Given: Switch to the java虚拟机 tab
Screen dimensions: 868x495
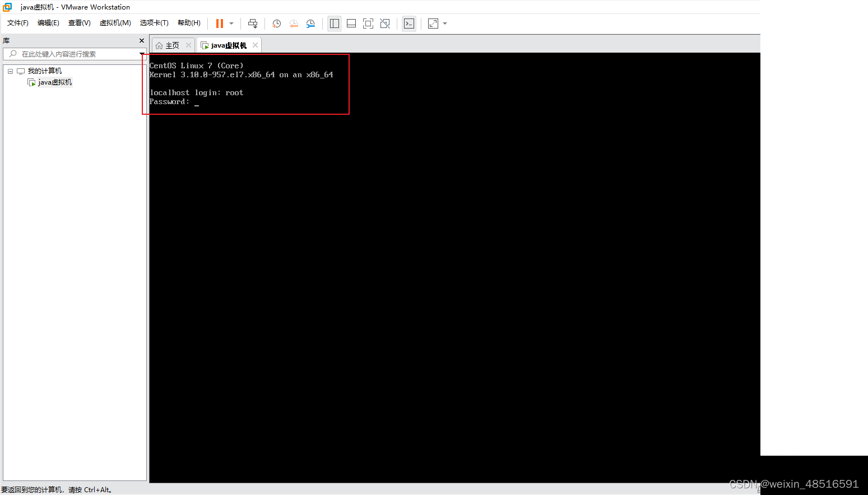Looking at the screenshot, I should click(229, 45).
